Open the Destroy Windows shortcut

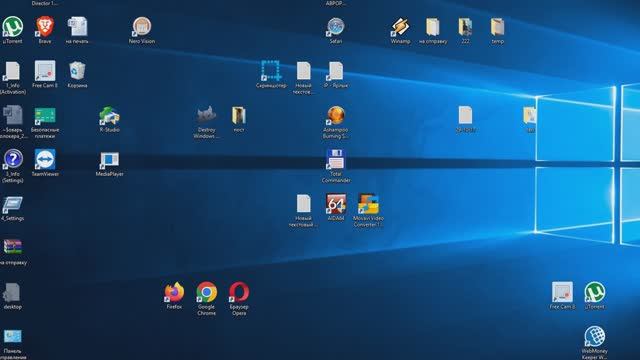tap(207, 115)
